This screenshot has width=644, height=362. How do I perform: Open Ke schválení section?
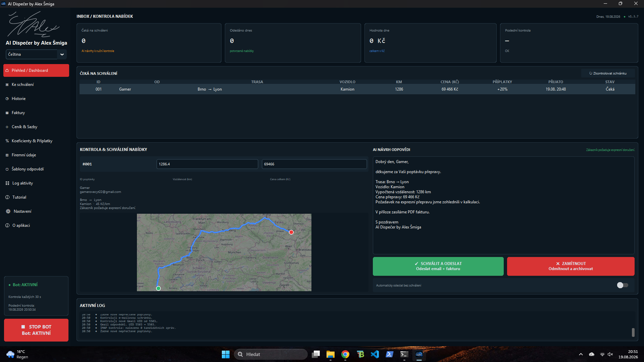36,85
